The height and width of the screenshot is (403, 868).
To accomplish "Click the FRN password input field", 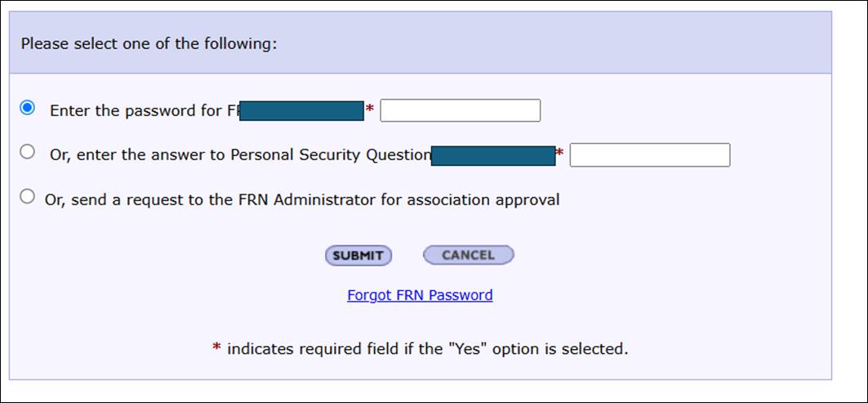I will (x=460, y=110).
